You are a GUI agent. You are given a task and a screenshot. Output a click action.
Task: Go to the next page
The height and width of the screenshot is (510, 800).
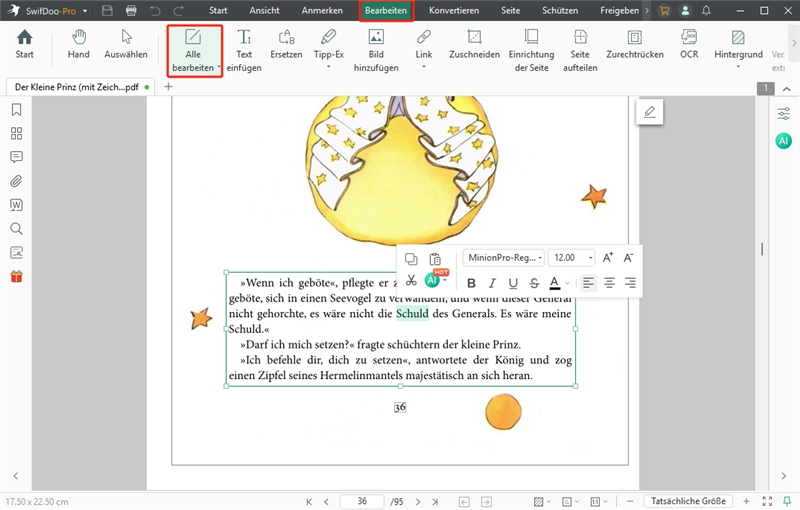click(418, 502)
